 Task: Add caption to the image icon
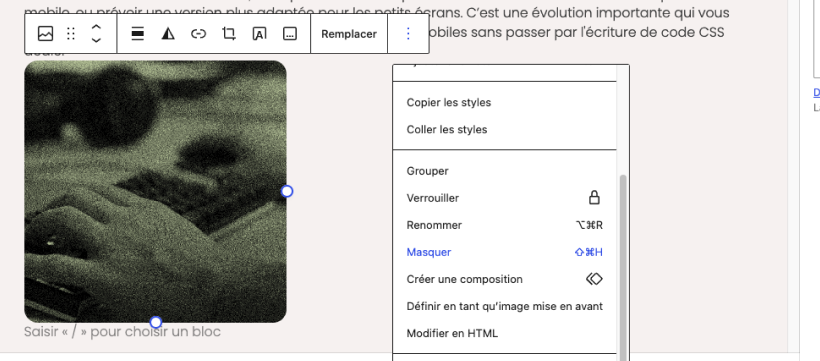(x=290, y=34)
